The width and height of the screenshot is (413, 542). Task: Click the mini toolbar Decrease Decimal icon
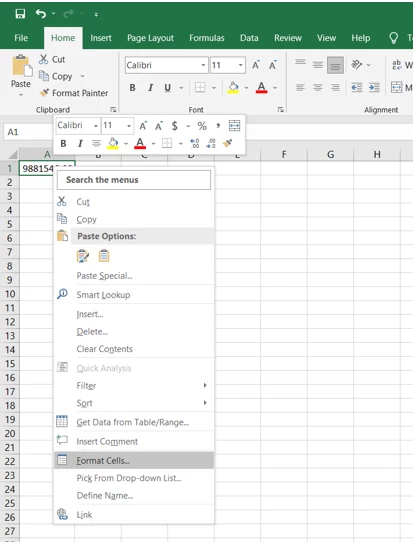(211, 143)
